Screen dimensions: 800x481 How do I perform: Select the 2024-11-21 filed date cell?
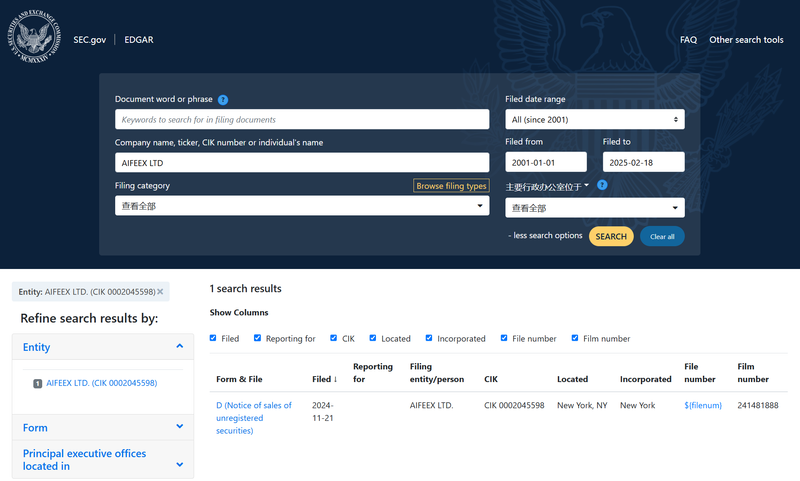tap(322, 412)
